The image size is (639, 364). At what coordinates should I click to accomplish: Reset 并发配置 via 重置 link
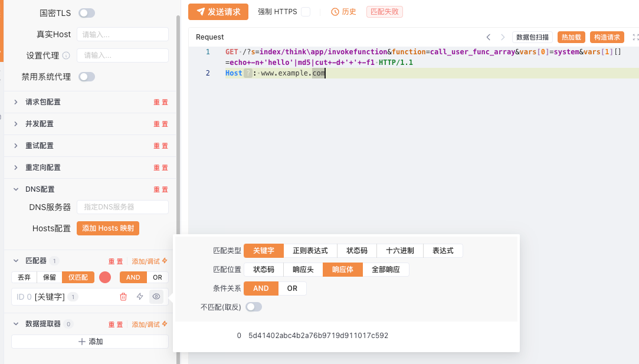coord(160,124)
